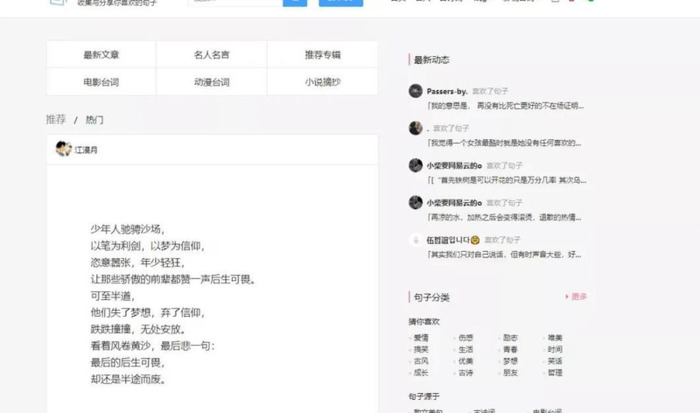Open the 动漫台词 category
This screenshot has height=413, width=700.
point(212,82)
